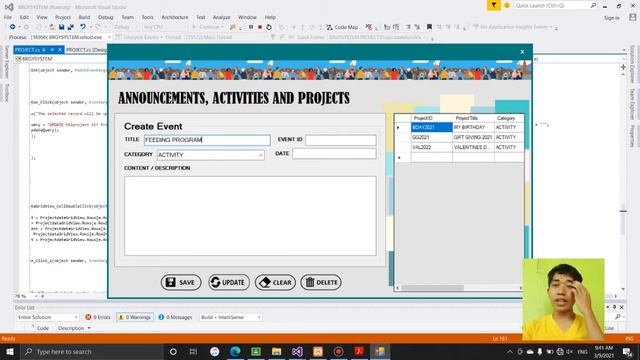
Task: Open the Architecture menu
Action: click(175, 17)
